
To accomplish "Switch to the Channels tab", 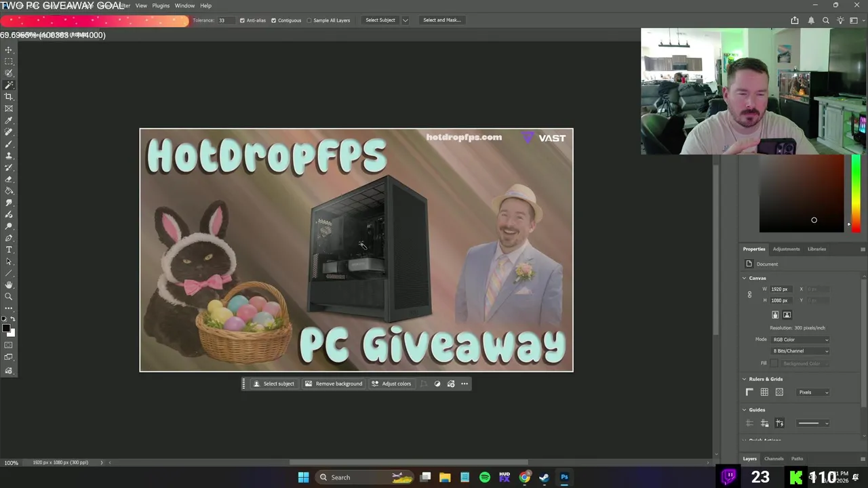I will (774, 459).
